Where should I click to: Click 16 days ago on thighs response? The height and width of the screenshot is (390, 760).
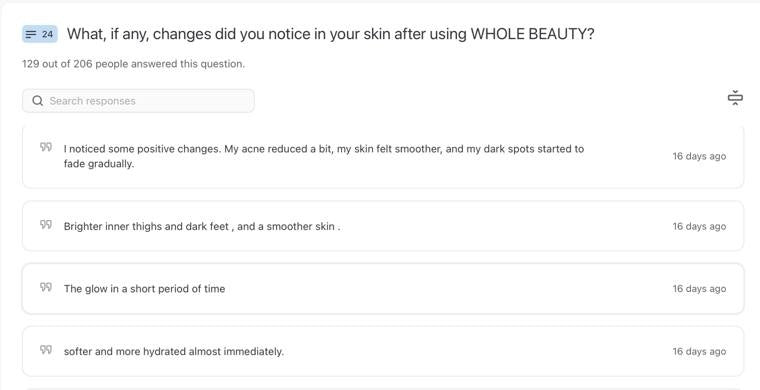click(699, 226)
